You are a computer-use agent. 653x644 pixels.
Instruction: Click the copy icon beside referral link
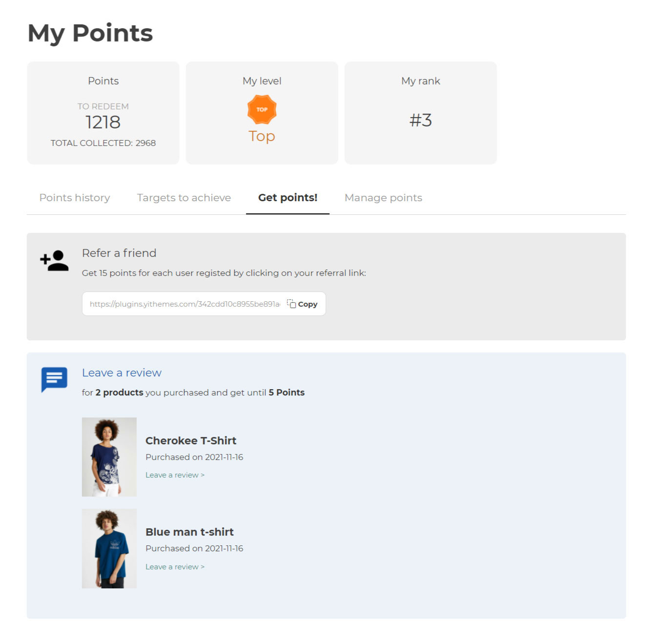[x=292, y=304]
